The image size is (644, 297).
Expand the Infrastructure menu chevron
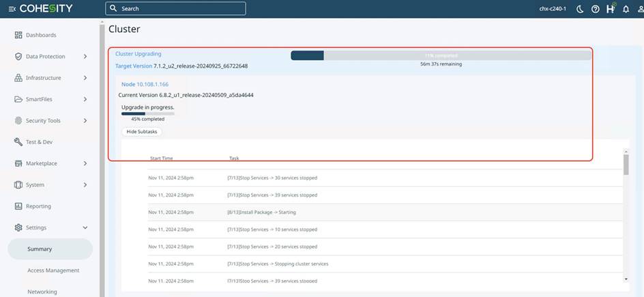(85, 78)
